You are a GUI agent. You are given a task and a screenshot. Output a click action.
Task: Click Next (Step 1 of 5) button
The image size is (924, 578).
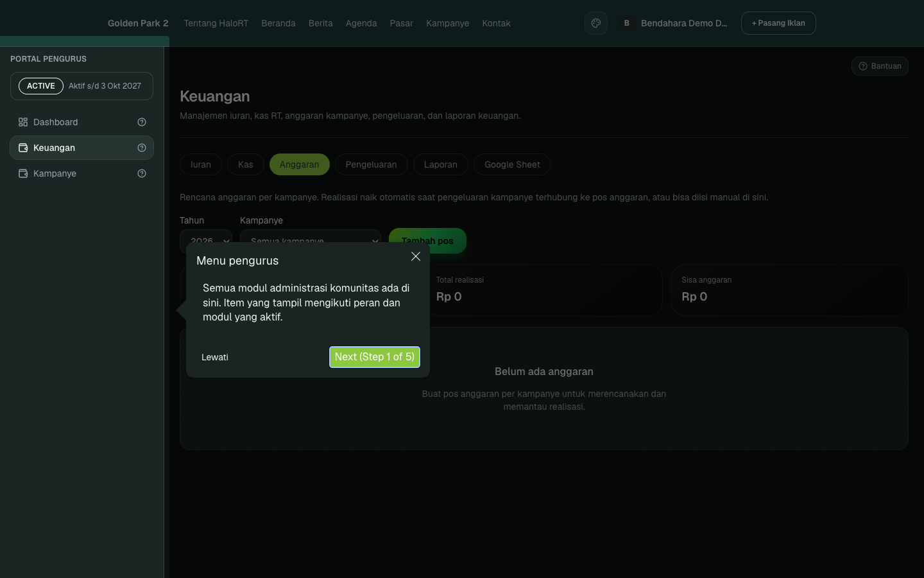375,357
